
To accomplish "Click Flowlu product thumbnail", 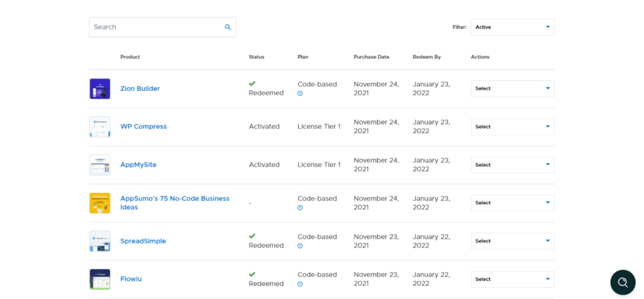I will 100,280.
